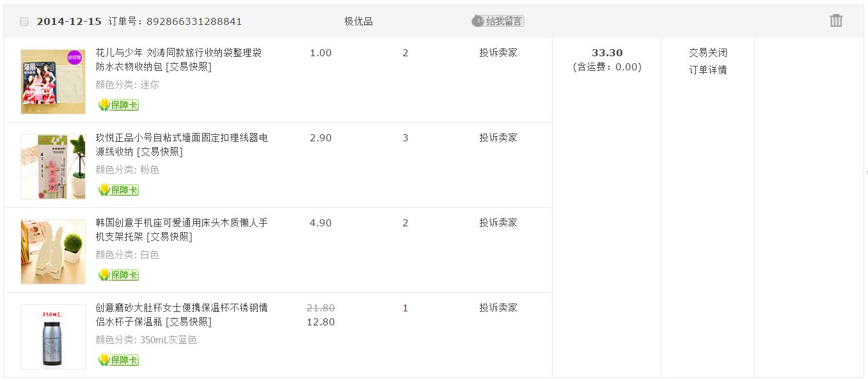Viewport: 868px width, 381px height.
Task: Click 保障卡 badge for cable organizer item
Action: coord(118,190)
